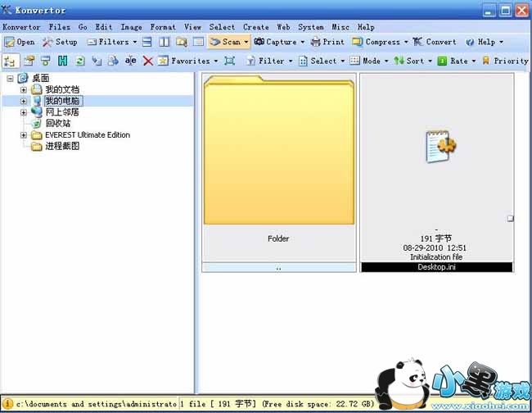
Task: Switch to vertical split layout icon
Action: pos(165,42)
